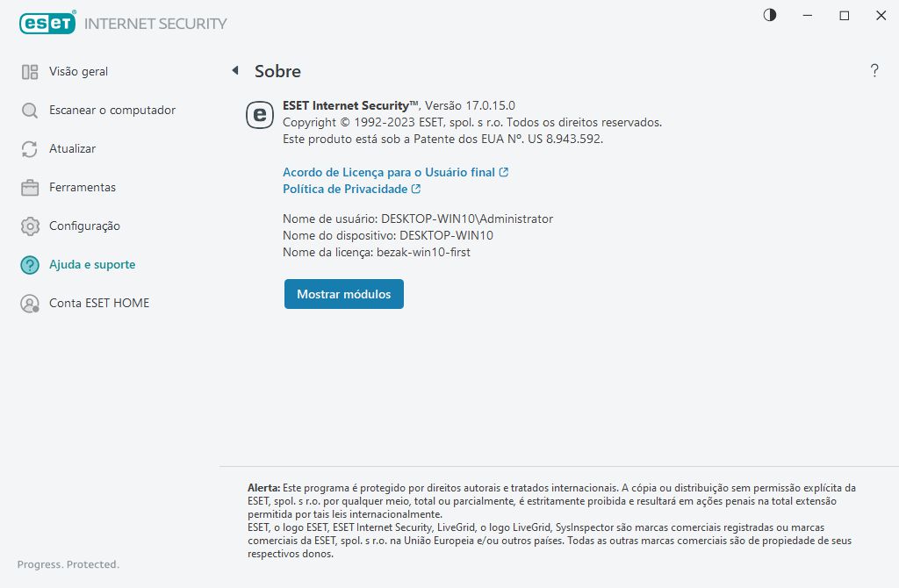Go back using the arrow beside Sobre

click(234, 70)
